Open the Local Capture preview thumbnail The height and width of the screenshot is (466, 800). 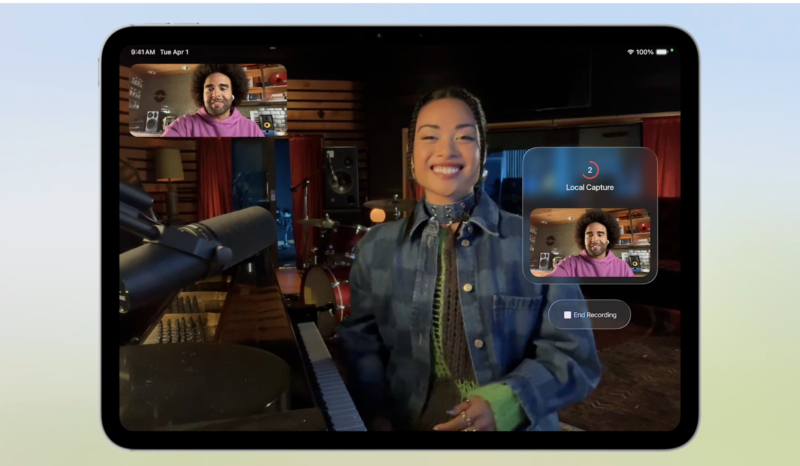[x=590, y=242]
